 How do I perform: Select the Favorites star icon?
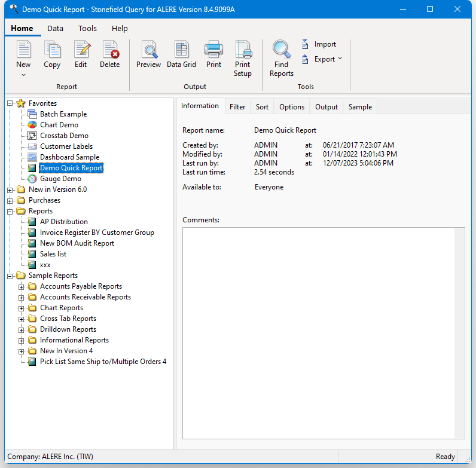tap(21, 103)
